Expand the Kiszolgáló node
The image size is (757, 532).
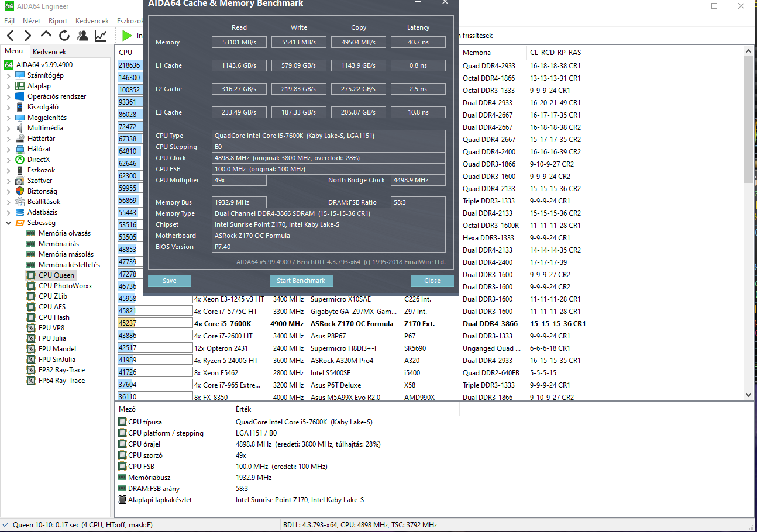(x=8, y=107)
